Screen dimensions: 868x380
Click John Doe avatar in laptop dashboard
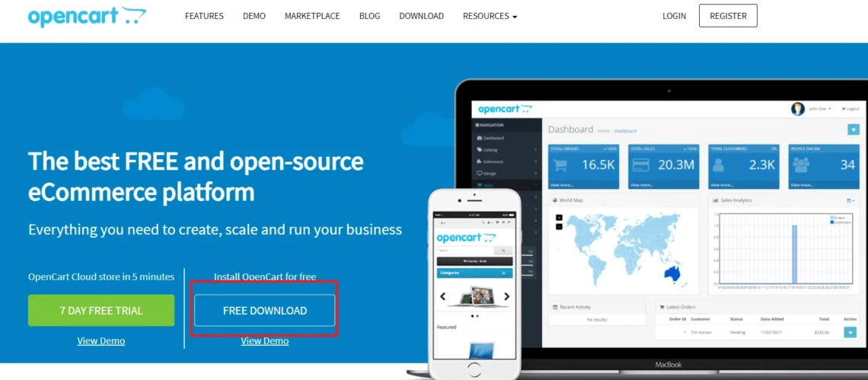[x=797, y=109]
